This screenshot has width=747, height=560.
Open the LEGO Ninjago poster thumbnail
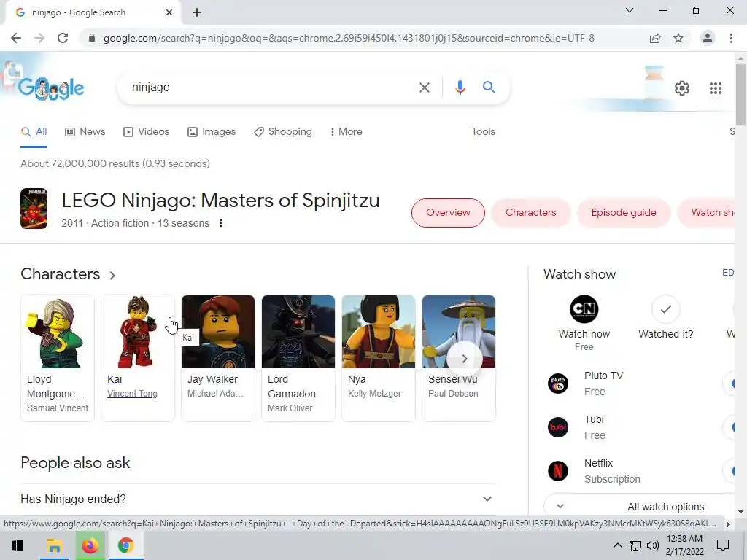click(x=34, y=209)
